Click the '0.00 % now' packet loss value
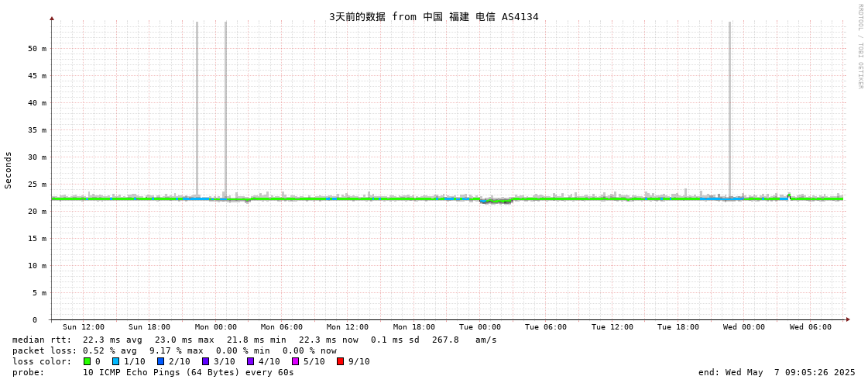Screen dimensions: 868x383 (x=310, y=351)
